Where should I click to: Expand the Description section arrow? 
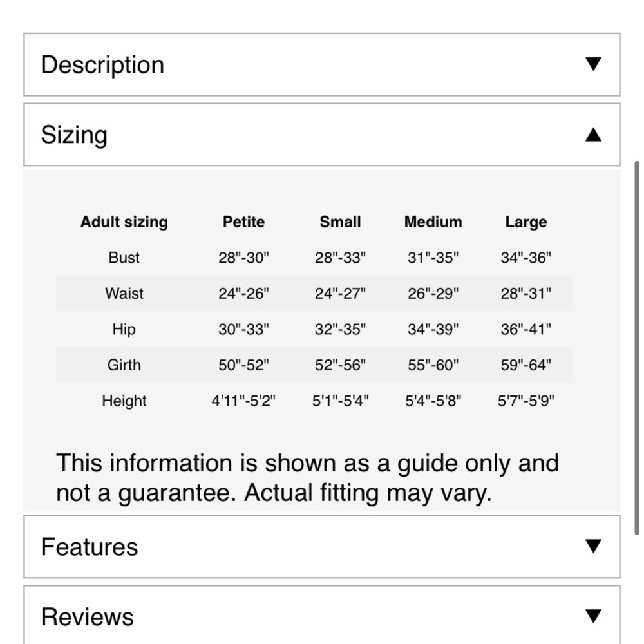click(593, 64)
